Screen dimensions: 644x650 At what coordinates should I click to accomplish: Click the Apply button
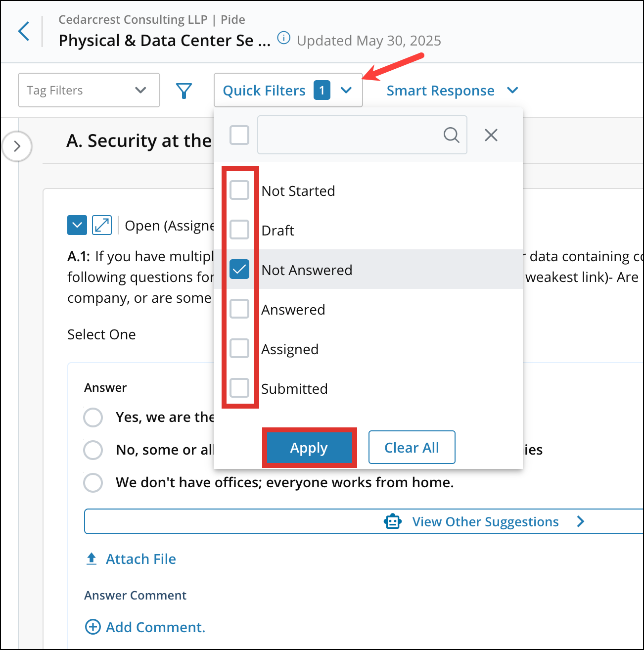pyautogui.click(x=309, y=448)
